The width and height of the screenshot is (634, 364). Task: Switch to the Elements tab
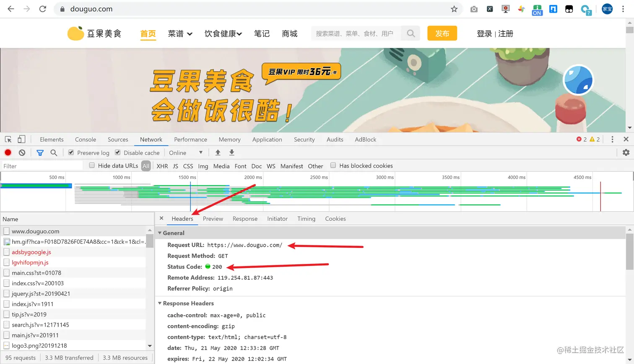pos(52,139)
